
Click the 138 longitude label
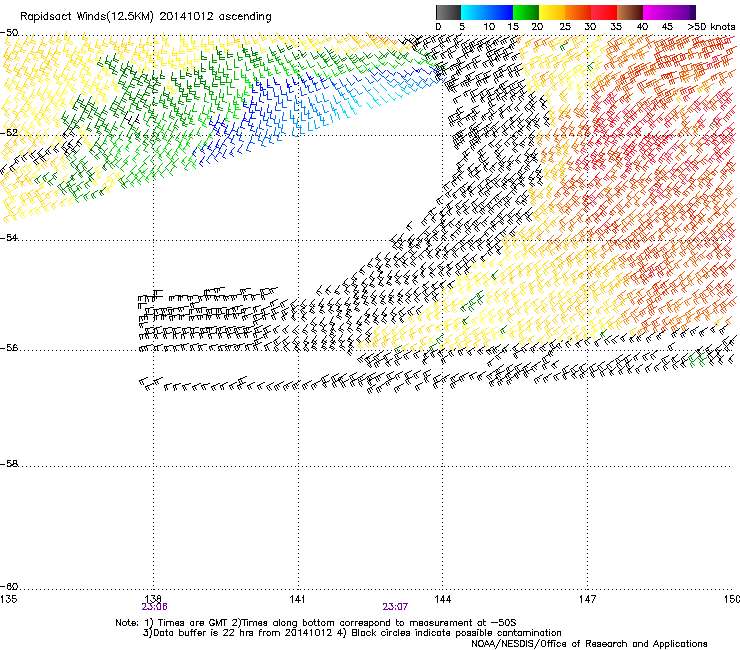(x=153, y=599)
